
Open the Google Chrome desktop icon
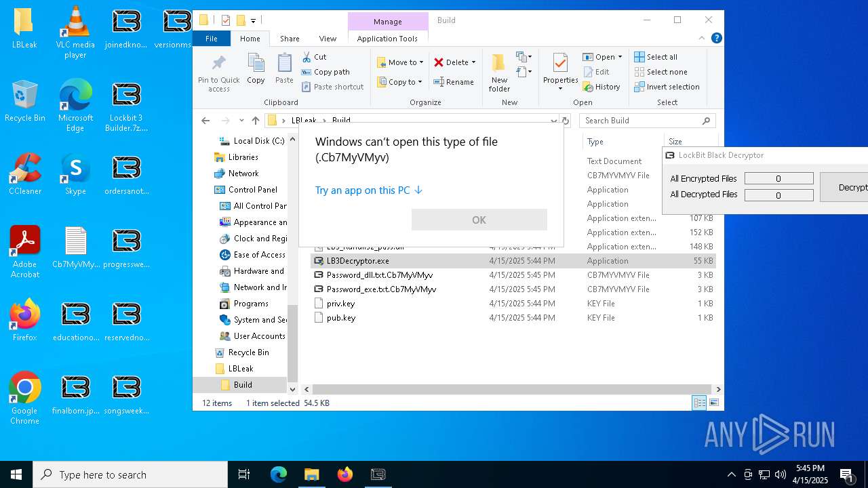click(24, 399)
